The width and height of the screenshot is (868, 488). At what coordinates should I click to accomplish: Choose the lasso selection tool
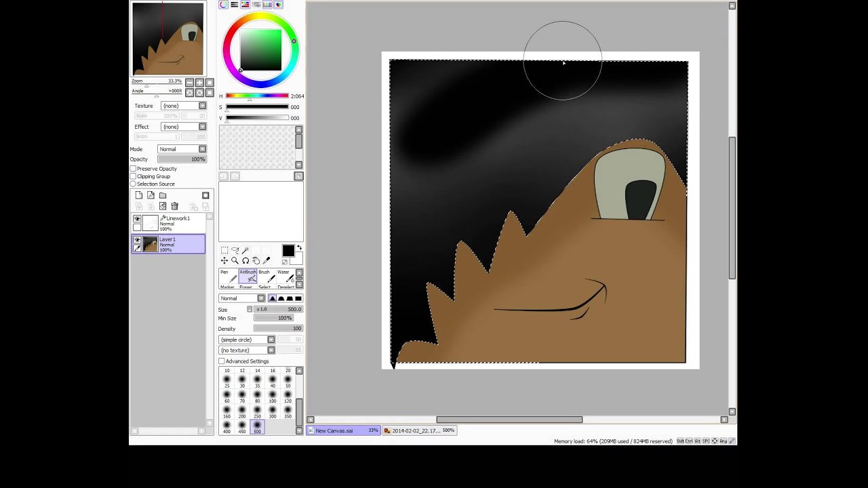click(235, 250)
